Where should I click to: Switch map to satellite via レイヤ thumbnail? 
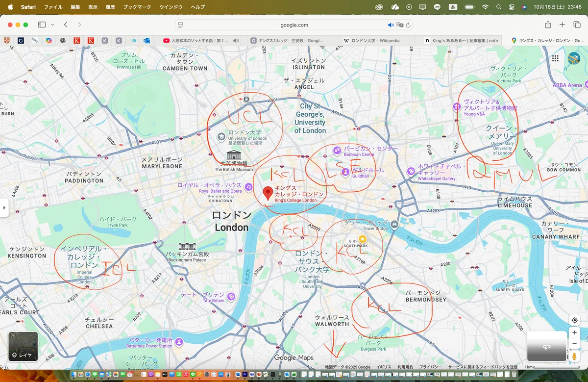coord(23,347)
